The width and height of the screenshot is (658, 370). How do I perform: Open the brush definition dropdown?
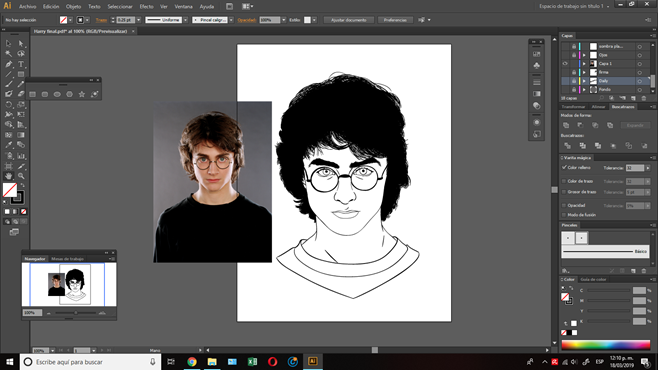(x=231, y=20)
